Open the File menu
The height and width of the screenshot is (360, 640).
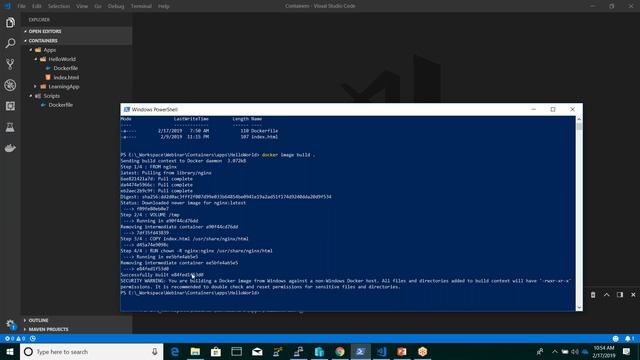pos(21,6)
